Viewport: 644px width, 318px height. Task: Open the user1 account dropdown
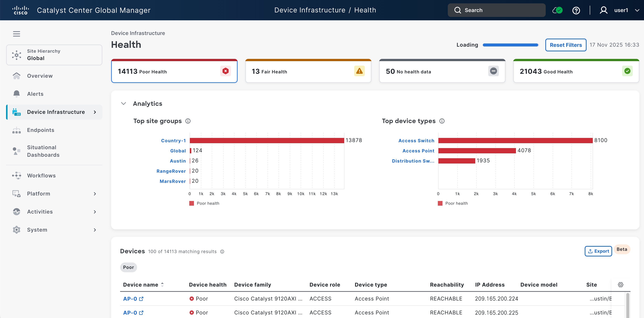[x=637, y=10]
